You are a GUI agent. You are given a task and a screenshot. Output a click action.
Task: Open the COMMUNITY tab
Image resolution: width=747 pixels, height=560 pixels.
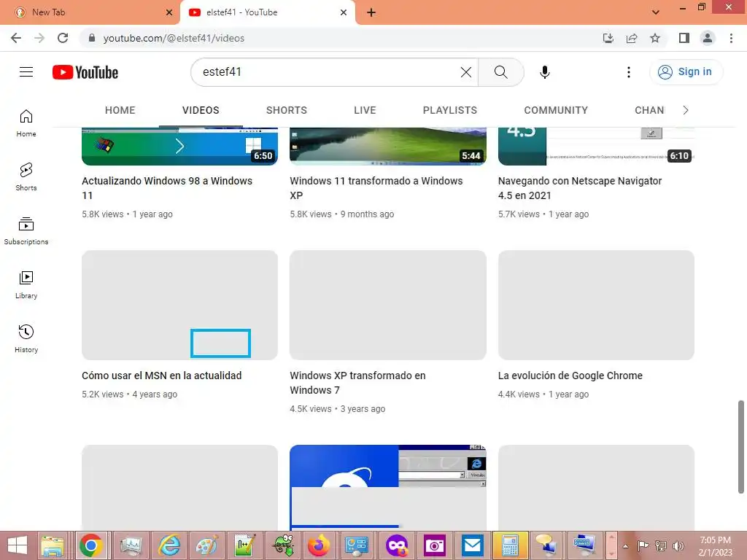tap(556, 110)
